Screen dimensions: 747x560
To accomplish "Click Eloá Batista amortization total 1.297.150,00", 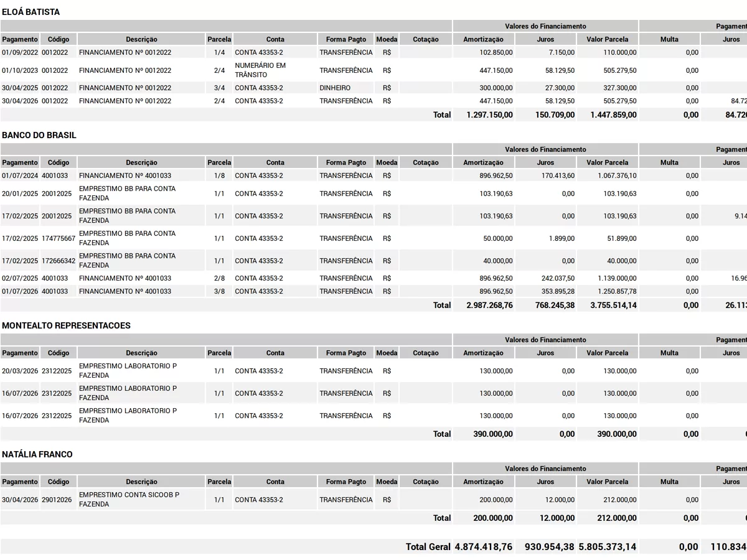I will click(490, 114).
